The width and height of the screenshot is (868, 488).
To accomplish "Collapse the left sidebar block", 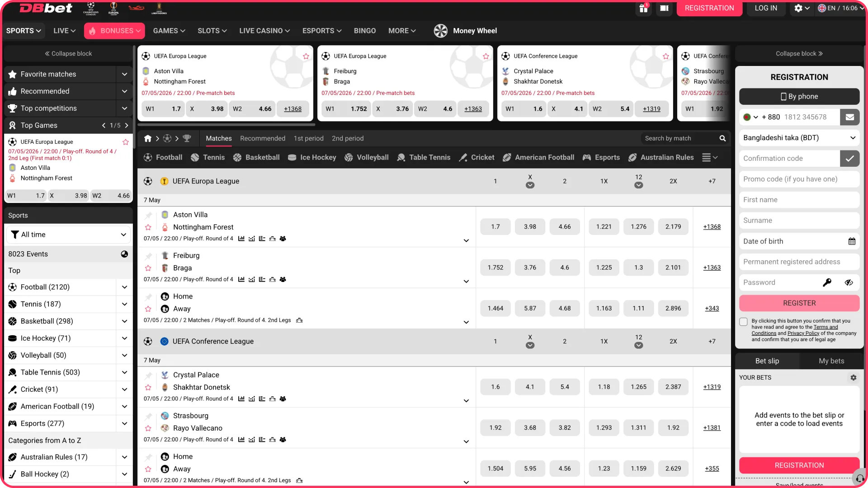I will [x=68, y=53].
